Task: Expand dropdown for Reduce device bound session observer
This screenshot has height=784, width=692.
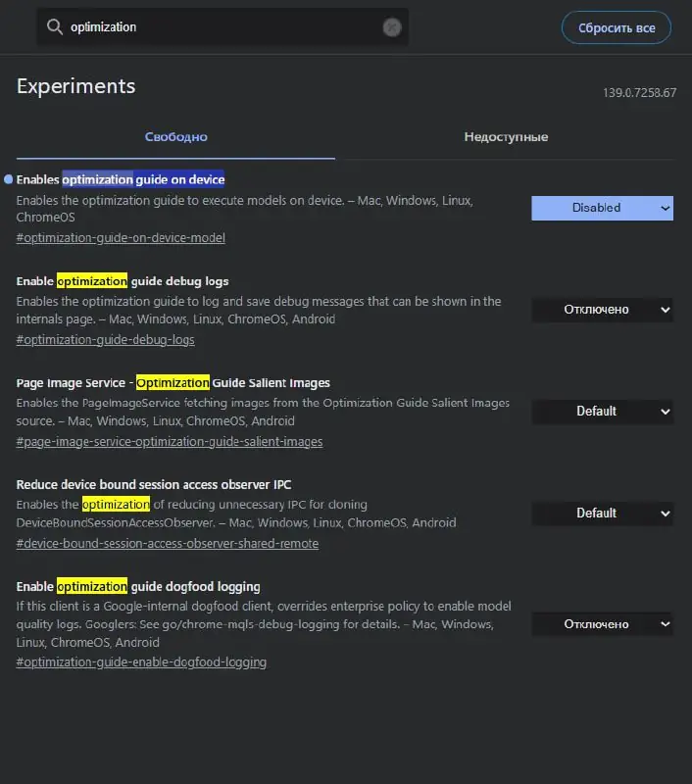Action: tap(602, 514)
